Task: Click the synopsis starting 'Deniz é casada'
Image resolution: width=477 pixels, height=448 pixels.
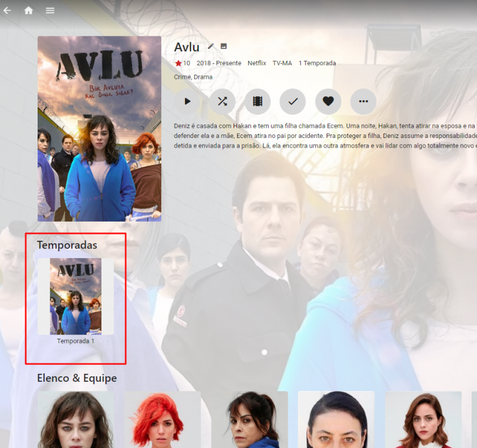Action: click(x=325, y=136)
